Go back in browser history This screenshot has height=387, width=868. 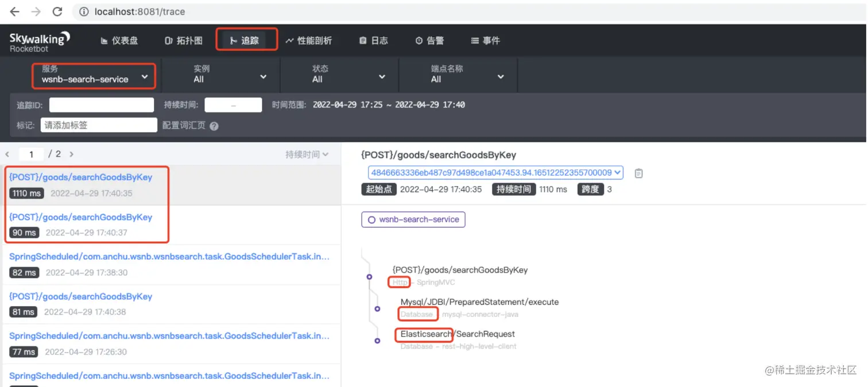[14, 11]
